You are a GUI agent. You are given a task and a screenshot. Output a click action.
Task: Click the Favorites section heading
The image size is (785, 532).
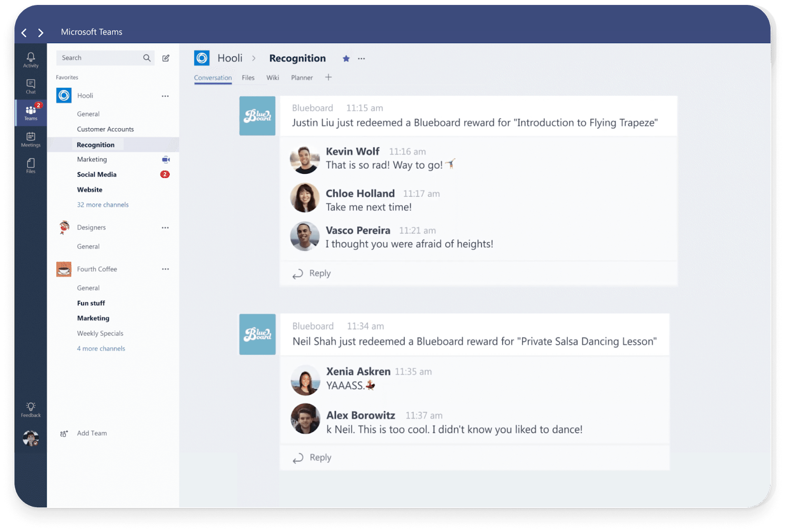[x=67, y=78]
